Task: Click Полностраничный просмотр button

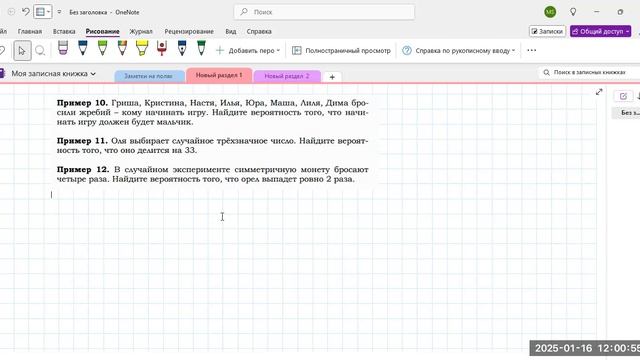Action: pyautogui.click(x=341, y=51)
